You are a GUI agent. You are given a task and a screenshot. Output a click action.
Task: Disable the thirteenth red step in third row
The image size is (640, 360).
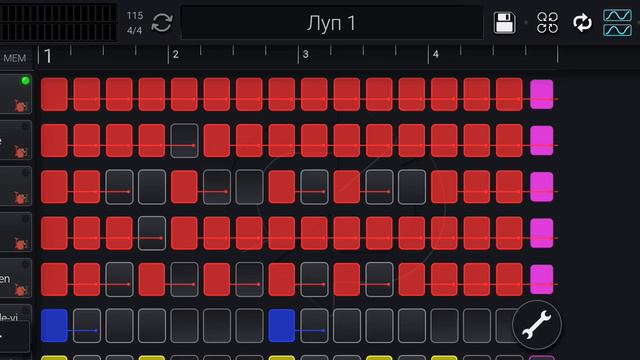(x=444, y=187)
